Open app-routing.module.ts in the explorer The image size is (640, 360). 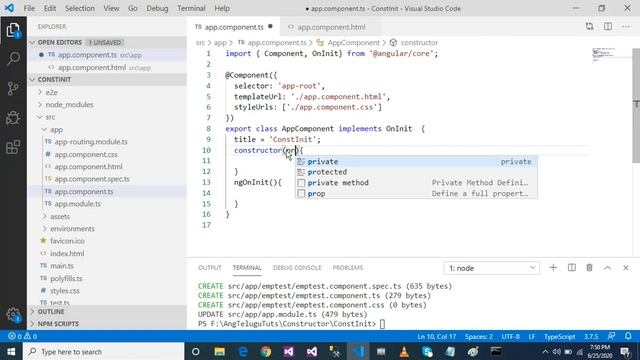[x=107, y=142]
